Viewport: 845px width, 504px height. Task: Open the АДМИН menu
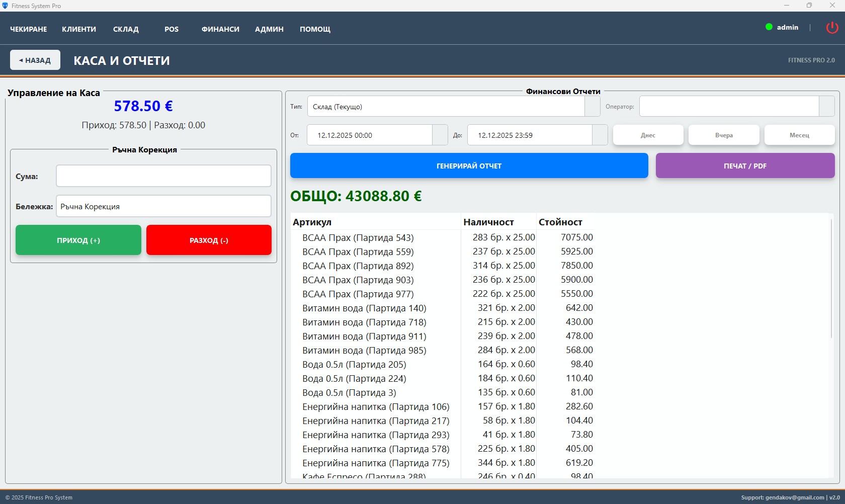coord(269,29)
